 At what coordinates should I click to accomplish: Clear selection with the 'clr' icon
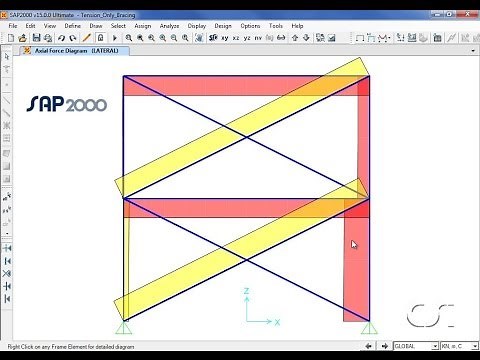7,223
